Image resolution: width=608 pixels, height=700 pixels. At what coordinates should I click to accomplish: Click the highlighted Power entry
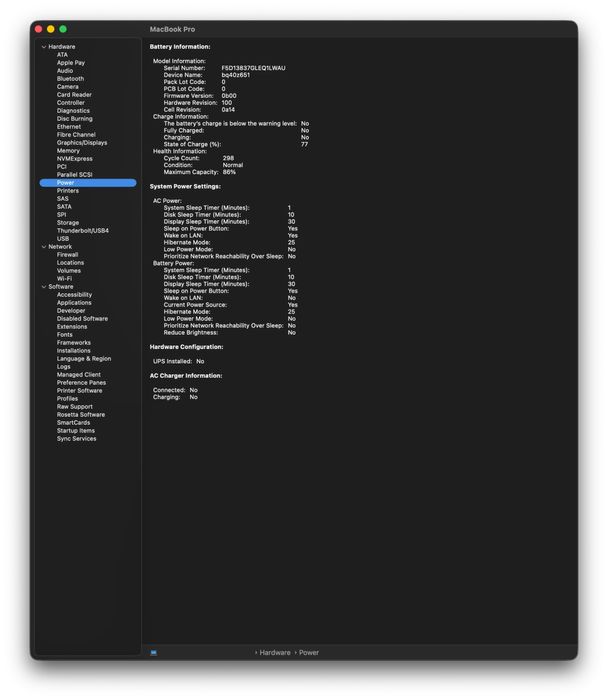coord(88,183)
